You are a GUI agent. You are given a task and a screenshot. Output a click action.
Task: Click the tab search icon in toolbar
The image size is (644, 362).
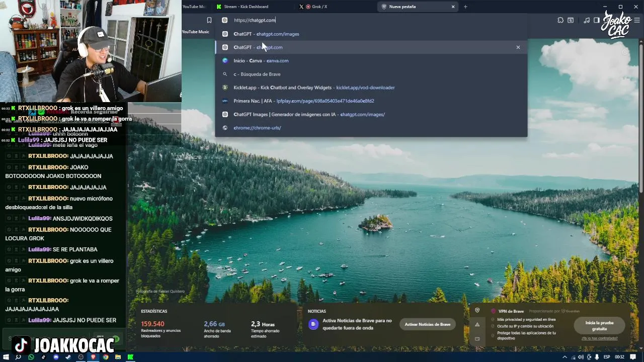click(x=571, y=20)
